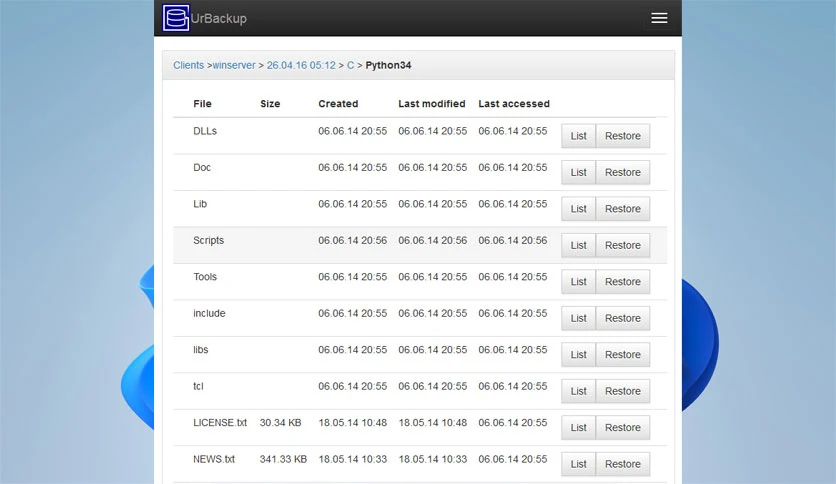List contents of the include folder

click(x=578, y=318)
